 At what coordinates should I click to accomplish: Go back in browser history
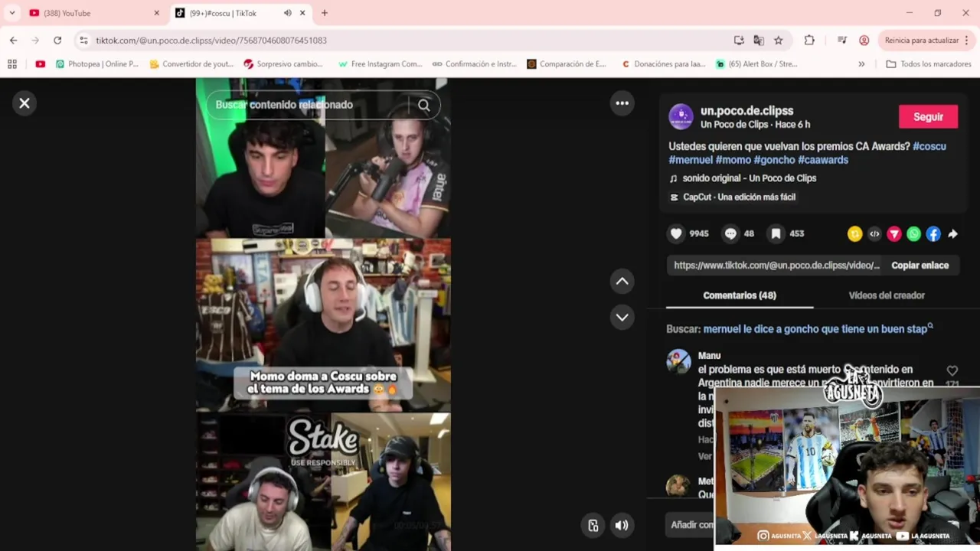pos(13,41)
